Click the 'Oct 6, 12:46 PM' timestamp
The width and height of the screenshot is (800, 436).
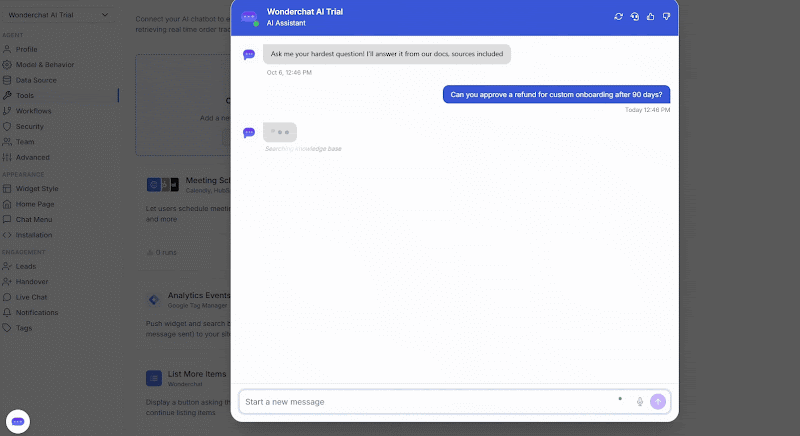click(x=289, y=72)
